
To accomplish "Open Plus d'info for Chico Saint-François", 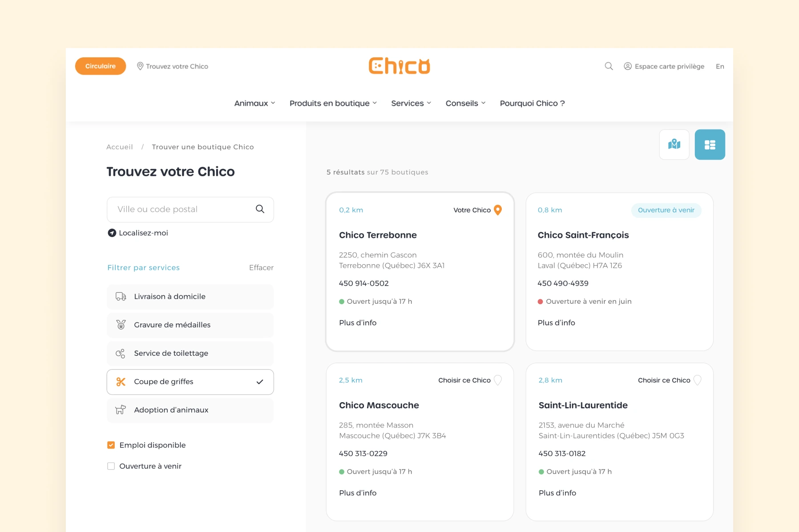I will [556, 323].
